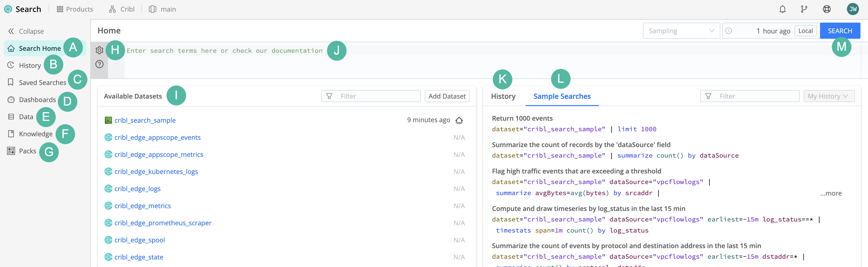Open the settings gear beside the search bar
868x267 pixels.
[99, 50]
